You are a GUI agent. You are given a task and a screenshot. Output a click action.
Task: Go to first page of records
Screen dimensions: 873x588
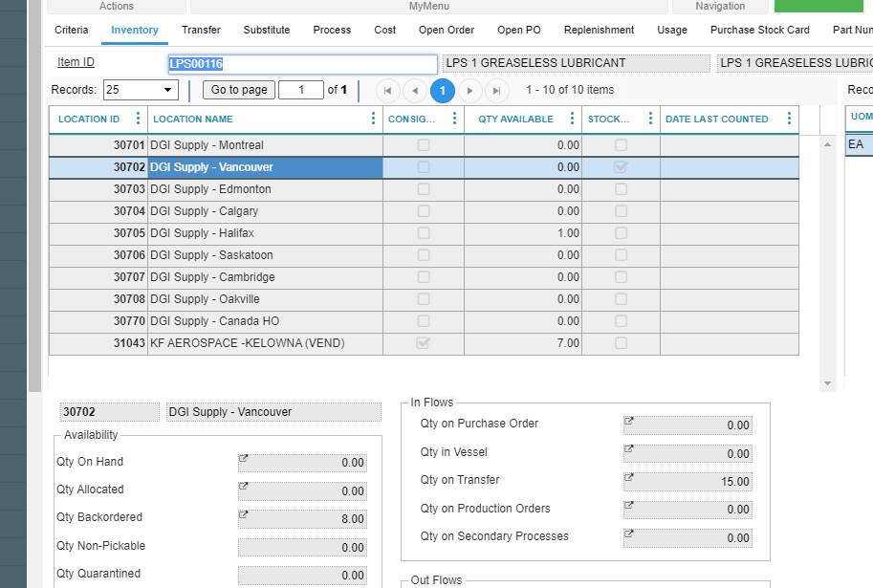coord(388,91)
